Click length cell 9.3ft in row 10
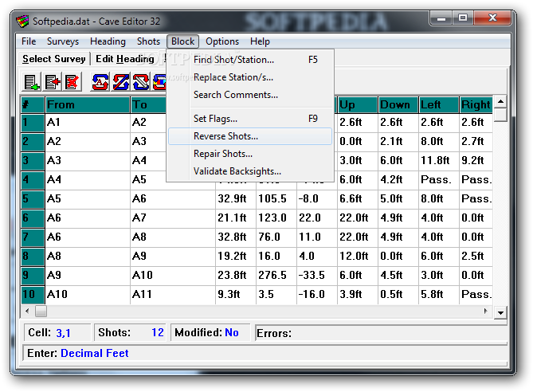 tap(235, 295)
